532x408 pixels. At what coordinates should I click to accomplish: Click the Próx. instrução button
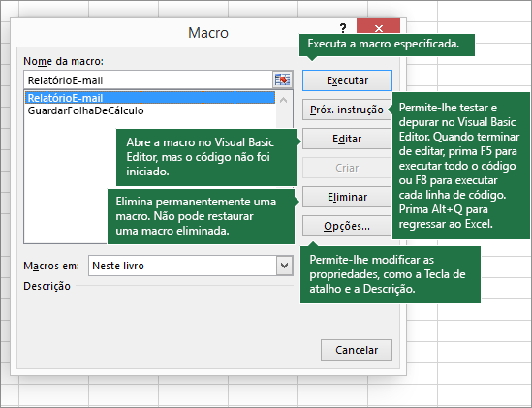(x=347, y=110)
